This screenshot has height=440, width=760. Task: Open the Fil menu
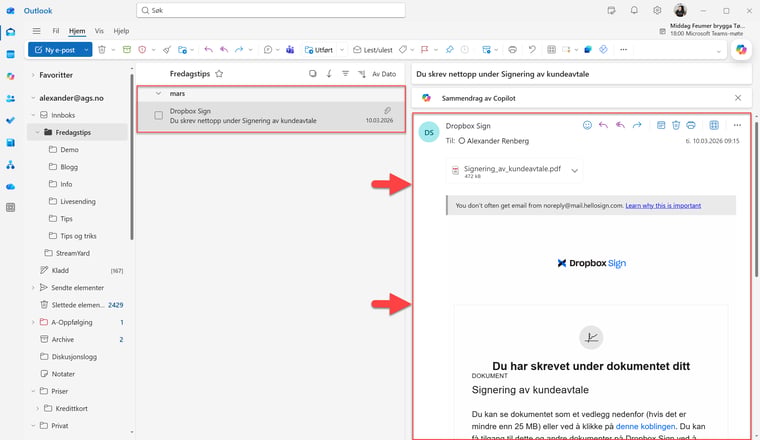pos(56,31)
